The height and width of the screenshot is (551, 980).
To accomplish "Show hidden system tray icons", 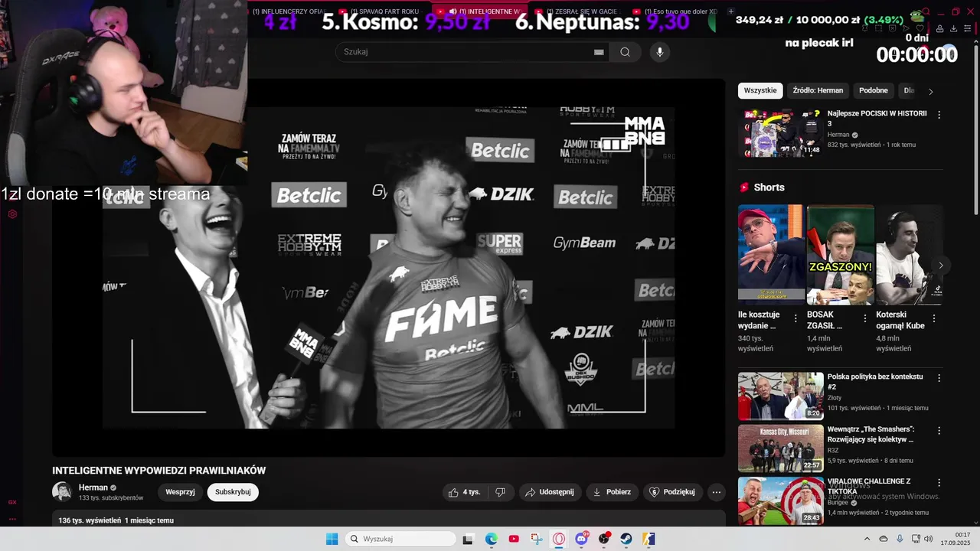I will (x=867, y=539).
